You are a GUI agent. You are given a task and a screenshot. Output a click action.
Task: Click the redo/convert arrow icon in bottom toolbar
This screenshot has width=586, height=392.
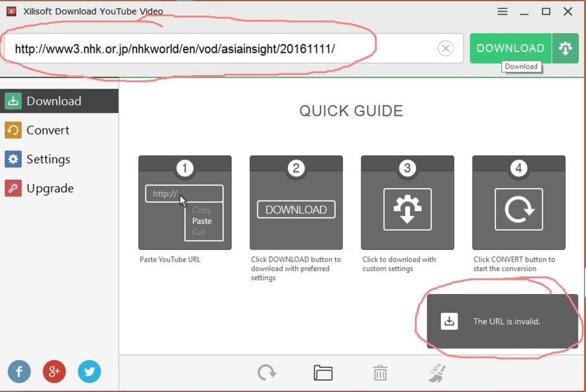click(x=267, y=373)
